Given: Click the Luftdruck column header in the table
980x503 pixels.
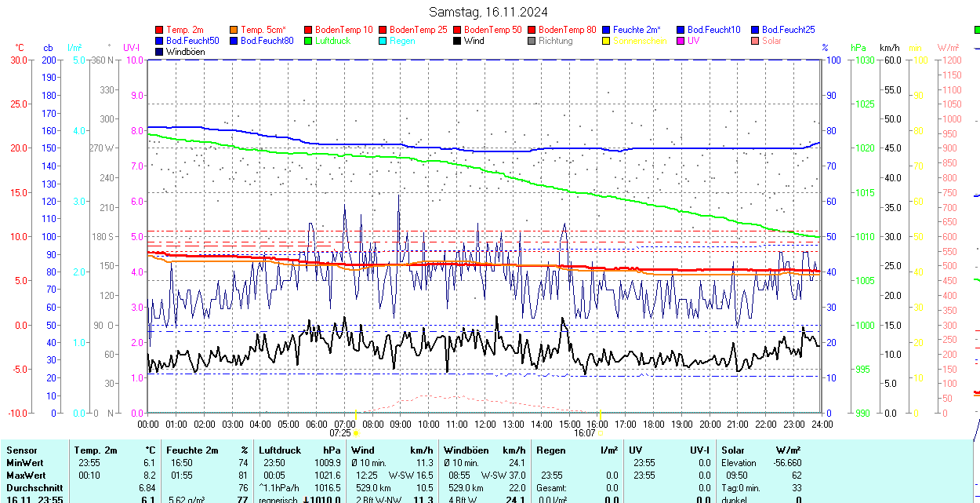Looking at the screenshot, I should [x=280, y=450].
